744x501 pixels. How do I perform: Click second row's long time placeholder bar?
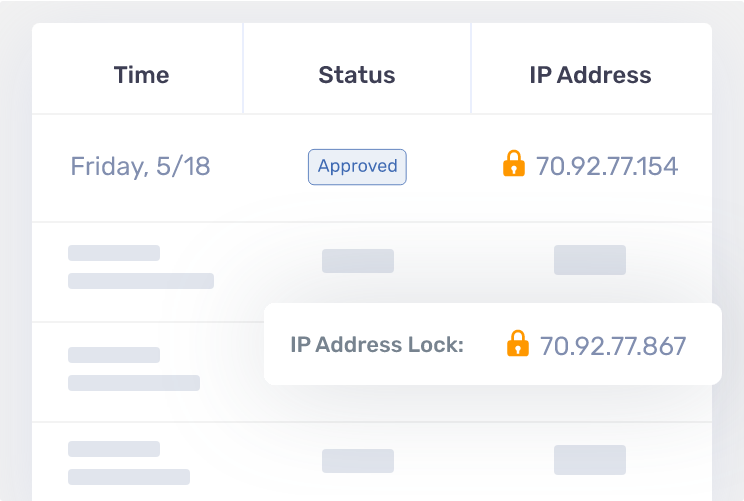pyautogui.click(x=141, y=281)
